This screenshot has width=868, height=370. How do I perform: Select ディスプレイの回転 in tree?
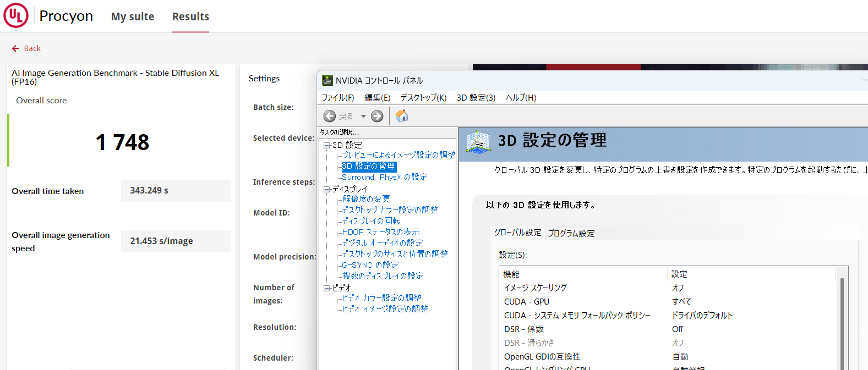coord(371,221)
